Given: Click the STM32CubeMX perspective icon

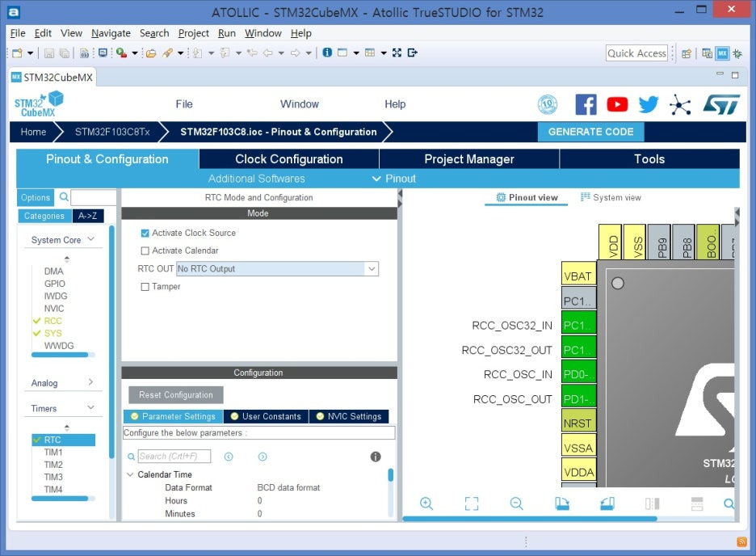Looking at the screenshot, I should 722,53.
